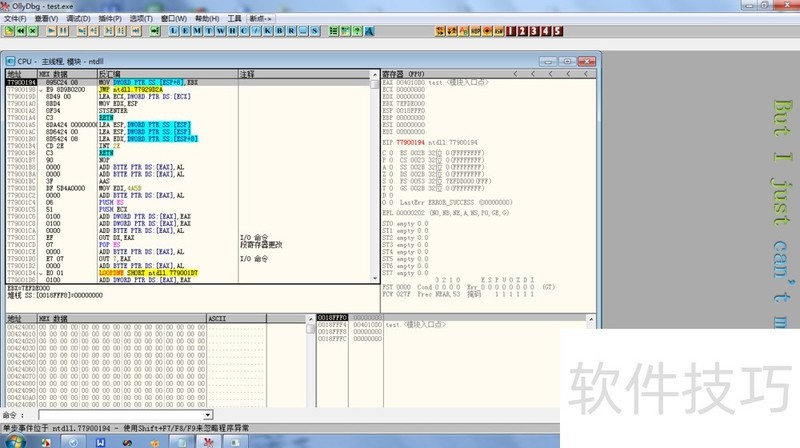Select the LastErr ERROR_SUCCESS line
The height and width of the screenshot is (448, 800).
(x=456, y=202)
